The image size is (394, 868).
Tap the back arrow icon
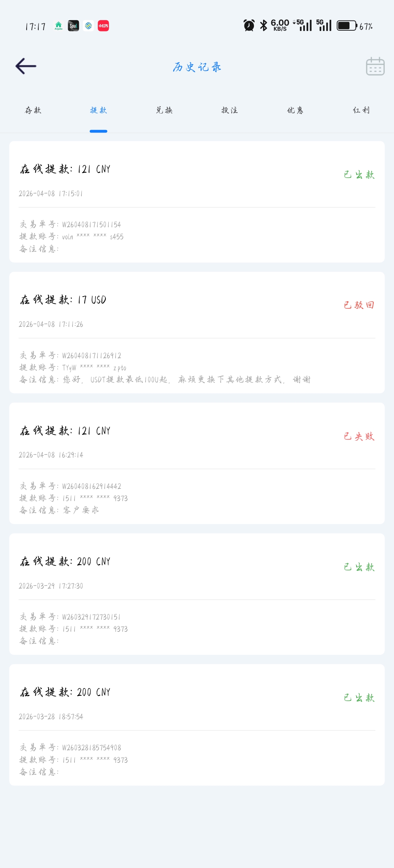[26, 66]
